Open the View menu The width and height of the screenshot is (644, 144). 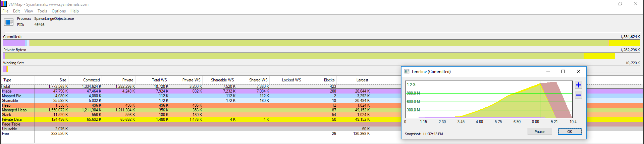[29, 11]
